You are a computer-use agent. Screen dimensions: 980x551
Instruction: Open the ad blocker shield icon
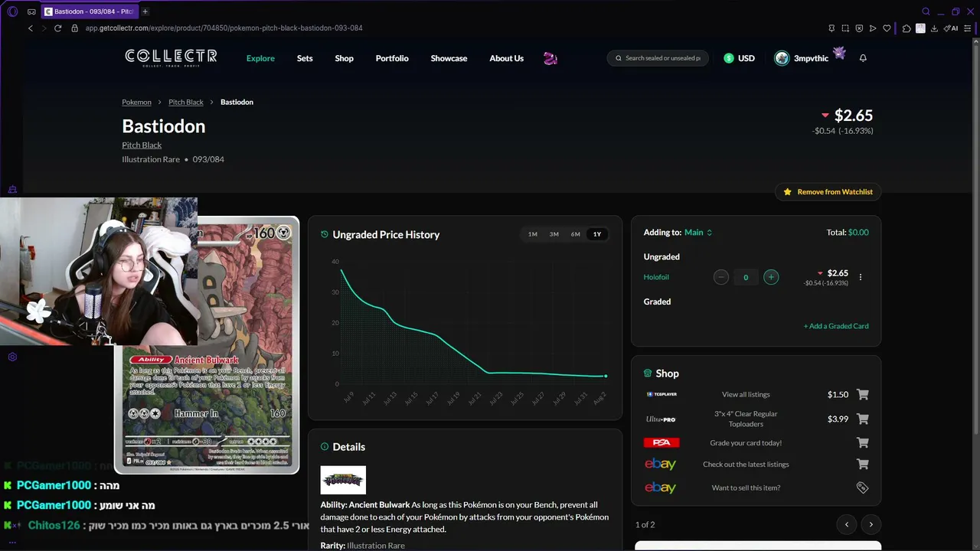pos(859,28)
